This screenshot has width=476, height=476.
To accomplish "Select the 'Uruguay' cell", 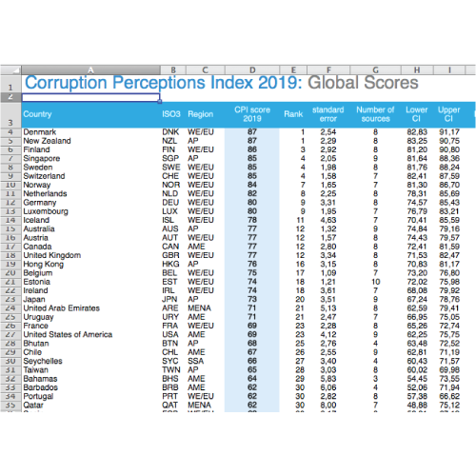I will pos(90,317).
